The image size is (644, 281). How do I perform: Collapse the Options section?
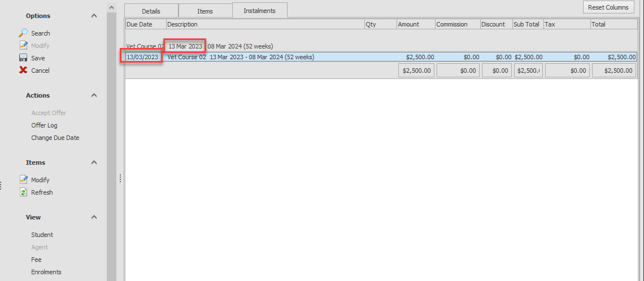pyautogui.click(x=94, y=16)
